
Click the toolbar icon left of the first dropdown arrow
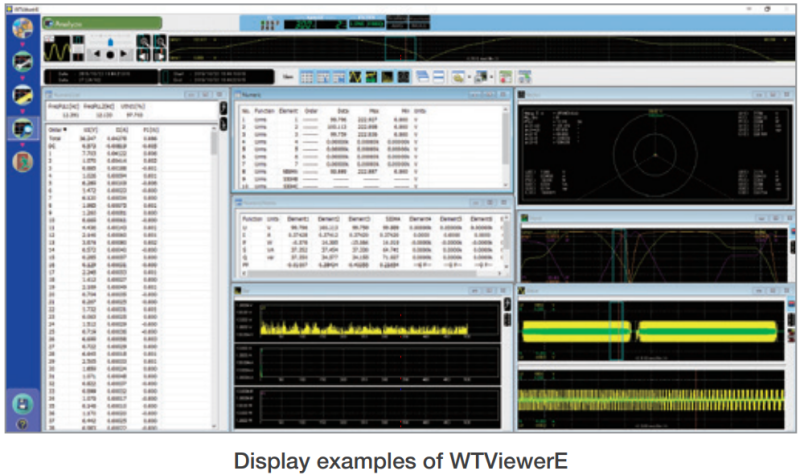click(x=458, y=77)
